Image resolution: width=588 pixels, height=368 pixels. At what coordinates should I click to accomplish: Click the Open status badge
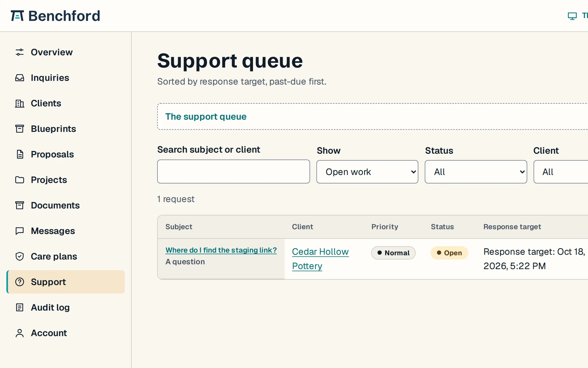point(449,253)
